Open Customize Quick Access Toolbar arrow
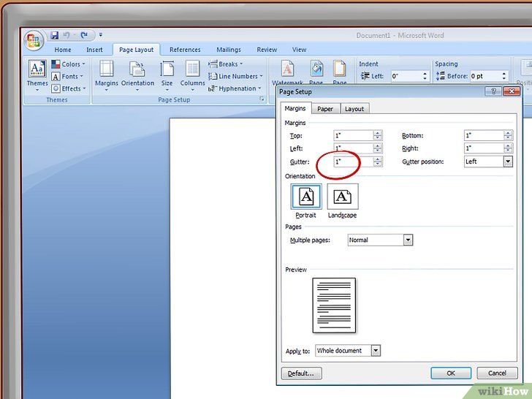 tap(101, 35)
